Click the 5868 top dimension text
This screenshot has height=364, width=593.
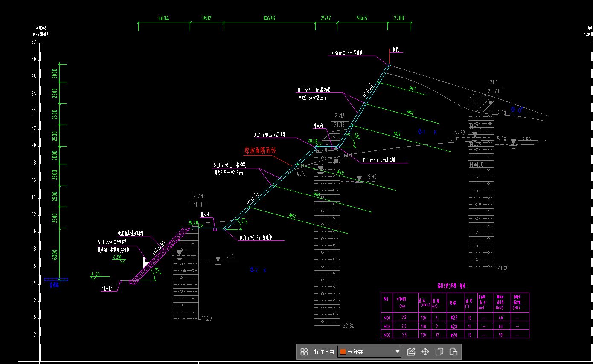point(362,18)
